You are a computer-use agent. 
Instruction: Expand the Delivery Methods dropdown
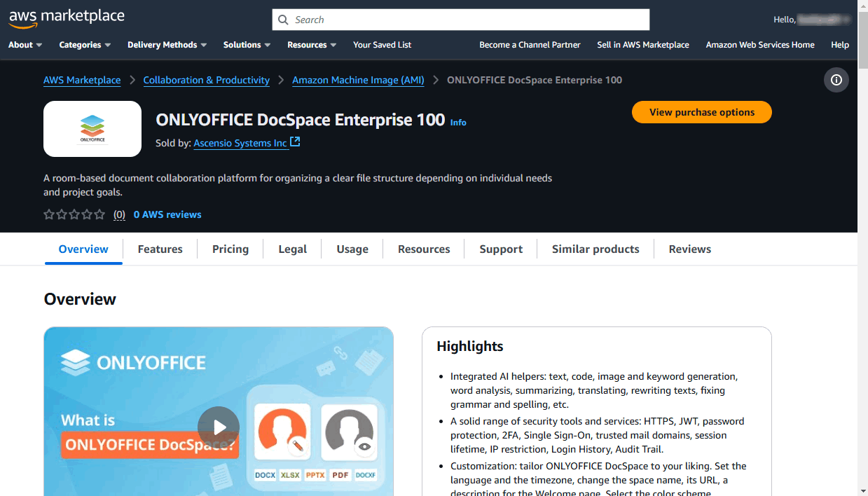click(167, 45)
